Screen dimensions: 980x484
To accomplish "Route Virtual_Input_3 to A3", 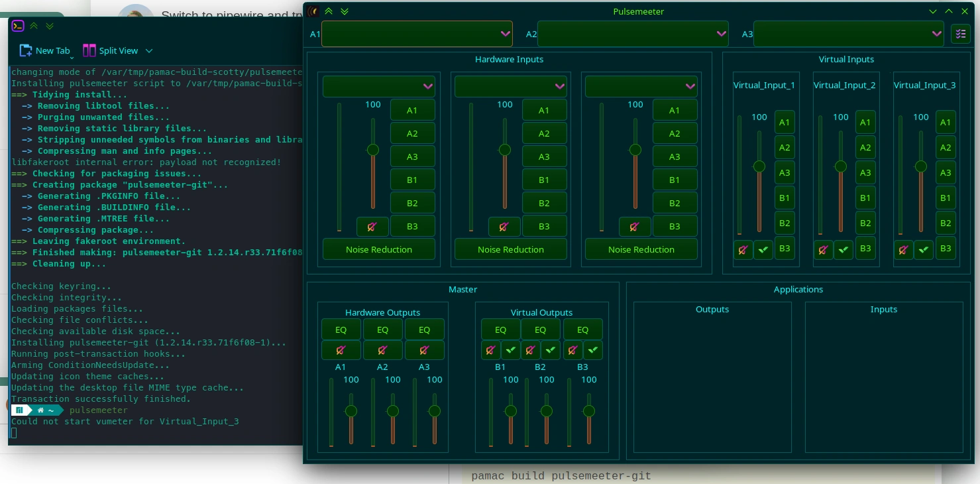I will (946, 172).
